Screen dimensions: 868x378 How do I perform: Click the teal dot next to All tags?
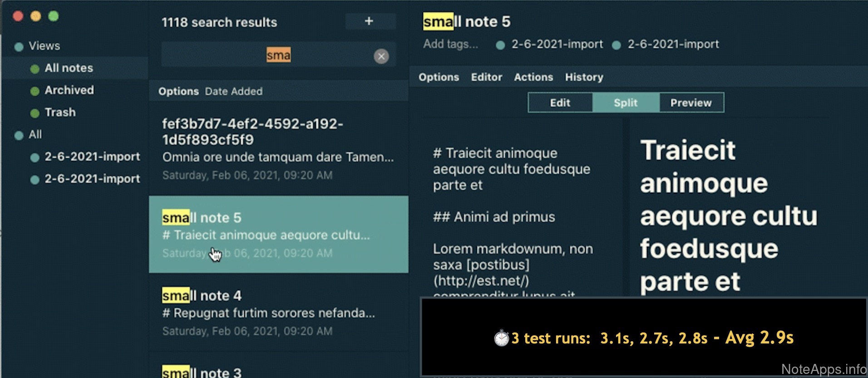pyautogui.click(x=19, y=135)
